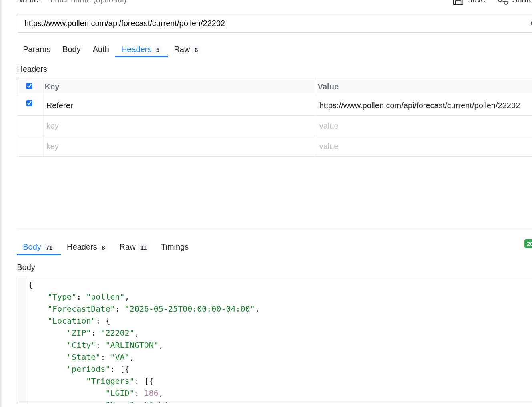The width and height of the screenshot is (532, 407).
Task: Click the "Type": "pollen" line
Action: pyautogui.click(x=88, y=297)
